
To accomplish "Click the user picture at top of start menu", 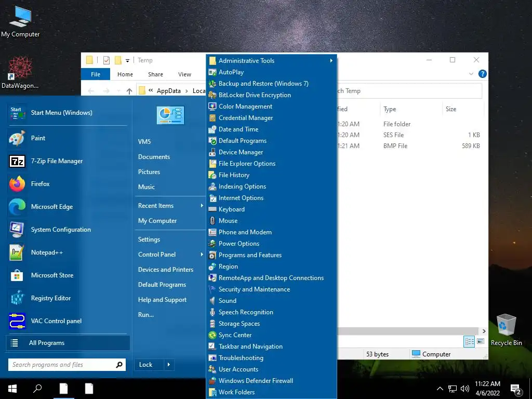I will pyautogui.click(x=170, y=115).
